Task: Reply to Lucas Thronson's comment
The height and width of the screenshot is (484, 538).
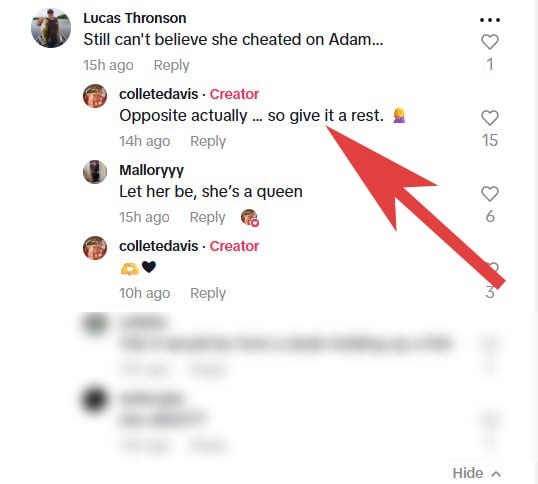Action: click(171, 65)
